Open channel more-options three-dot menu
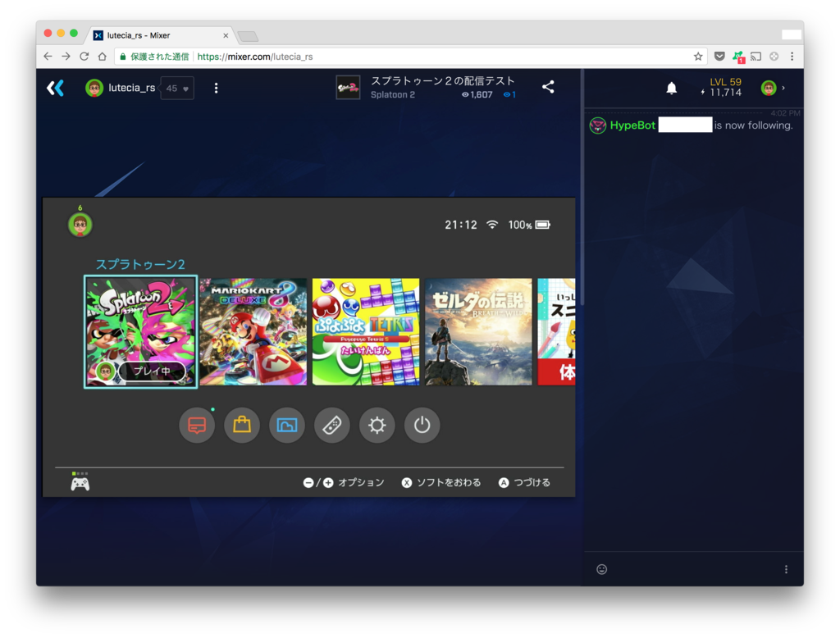The width and height of the screenshot is (840, 638). pyautogui.click(x=216, y=88)
